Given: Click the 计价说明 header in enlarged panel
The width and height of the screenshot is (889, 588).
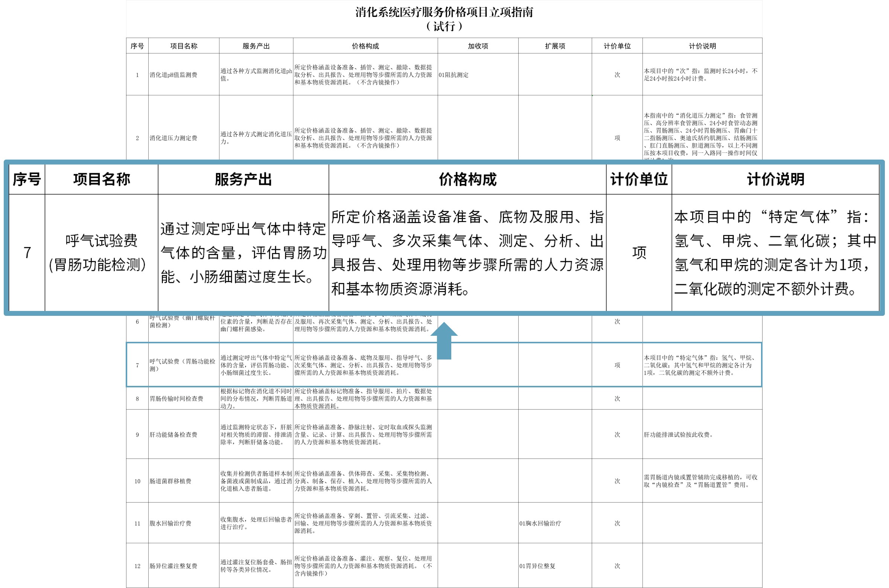Looking at the screenshot, I should (x=775, y=179).
